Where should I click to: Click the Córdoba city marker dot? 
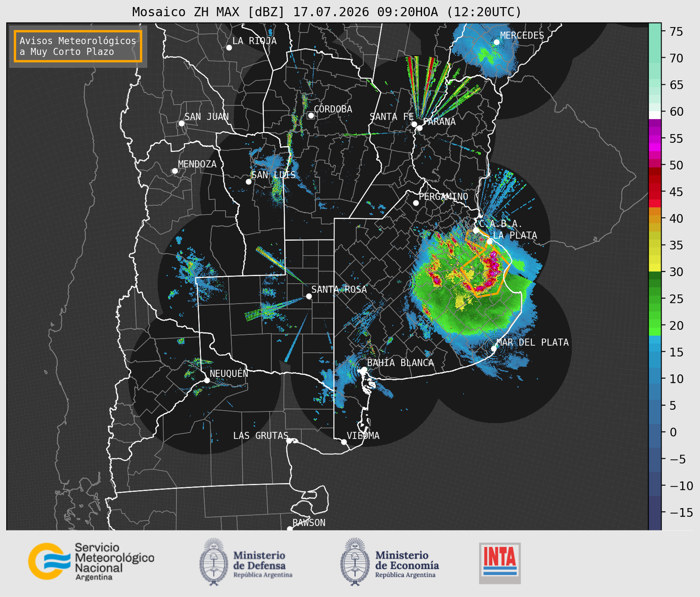click(x=311, y=115)
